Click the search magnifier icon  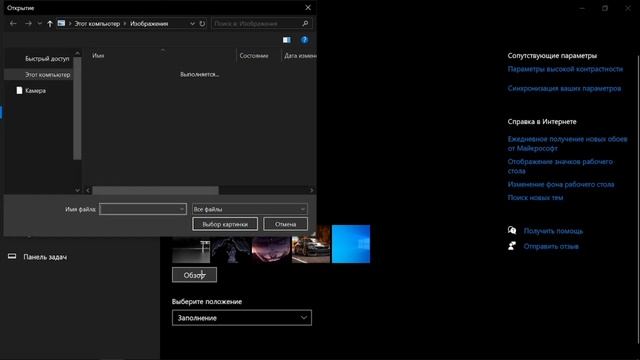pos(305,24)
